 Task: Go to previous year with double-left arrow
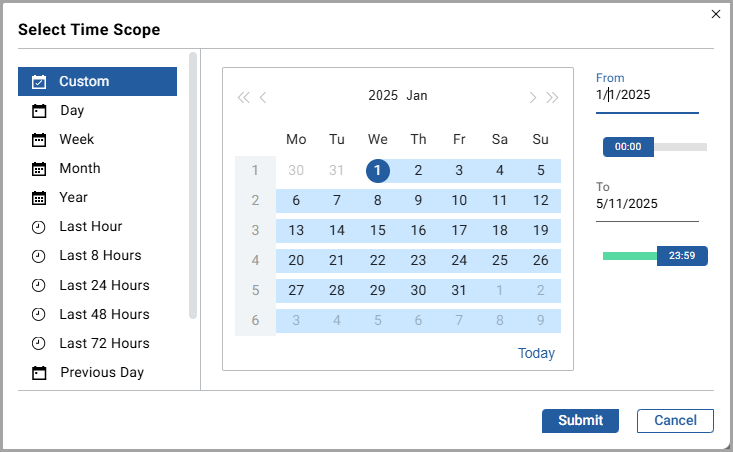pos(243,97)
